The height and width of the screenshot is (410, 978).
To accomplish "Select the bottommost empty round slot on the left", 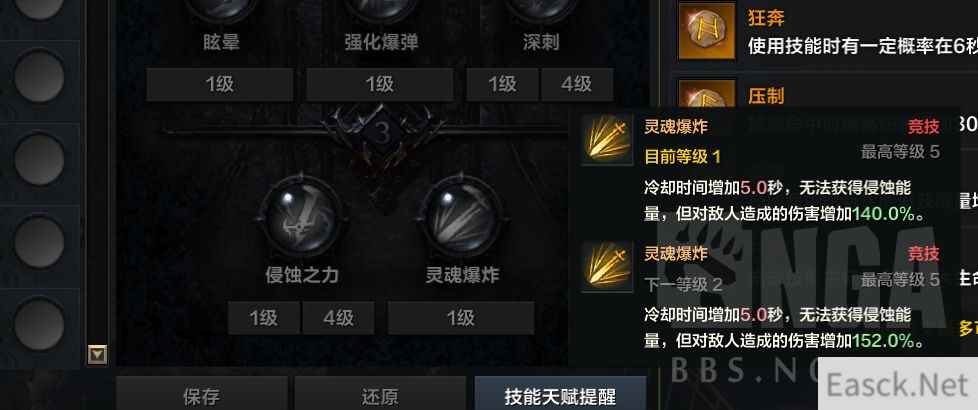I will (x=39, y=324).
